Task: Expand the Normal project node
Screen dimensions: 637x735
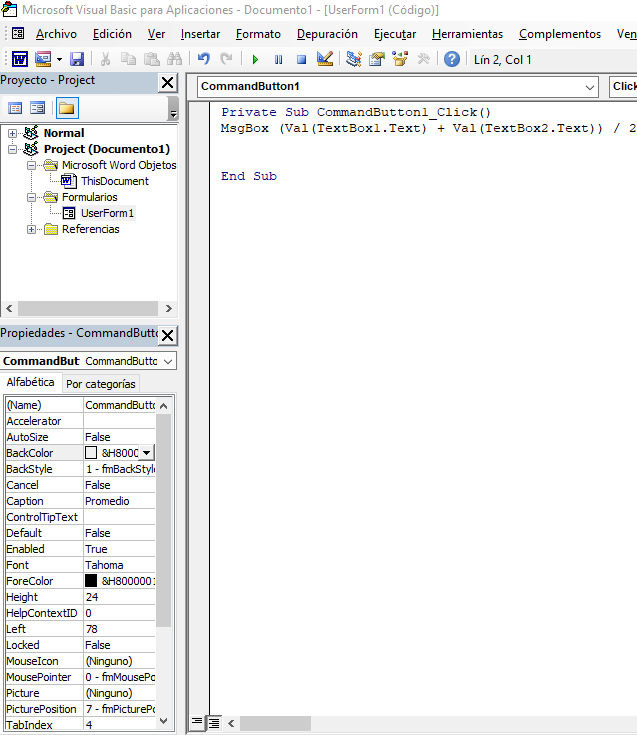Action: tap(13, 133)
